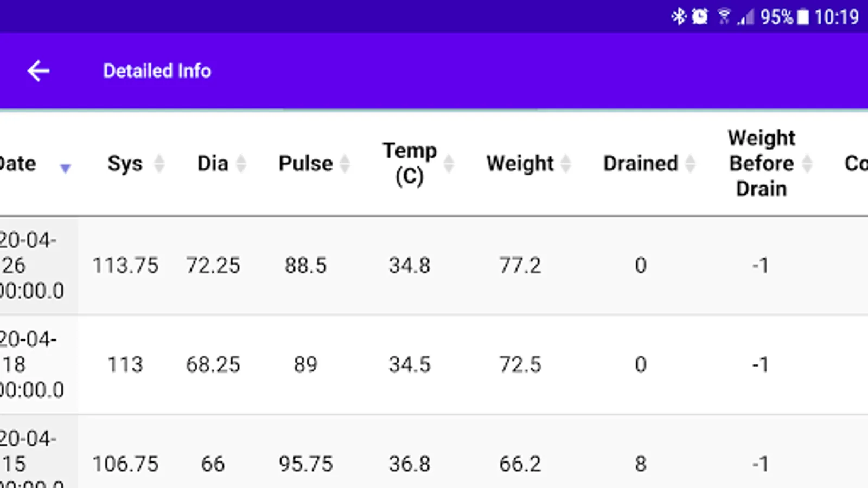868x488 pixels.
Task: Click the Wi-Fi signal icon
Action: tap(724, 17)
